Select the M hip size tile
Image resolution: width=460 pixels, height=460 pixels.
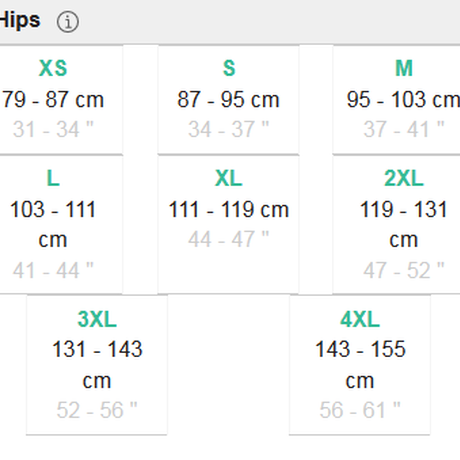pos(396,100)
